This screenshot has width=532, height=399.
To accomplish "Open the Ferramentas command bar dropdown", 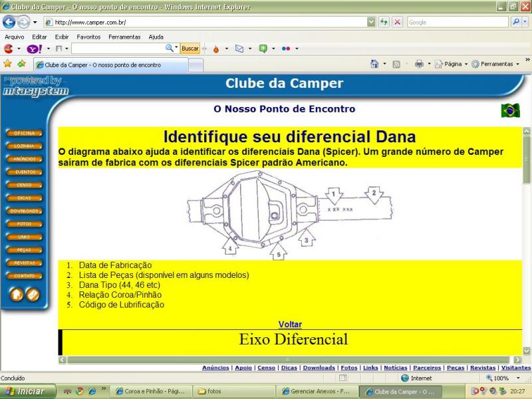I will [x=495, y=64].
